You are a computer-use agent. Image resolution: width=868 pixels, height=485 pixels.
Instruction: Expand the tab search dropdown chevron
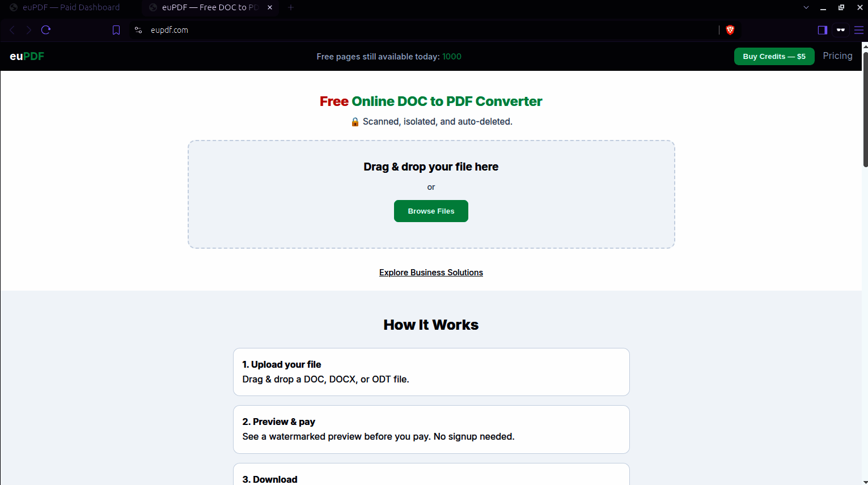(806, 7)
